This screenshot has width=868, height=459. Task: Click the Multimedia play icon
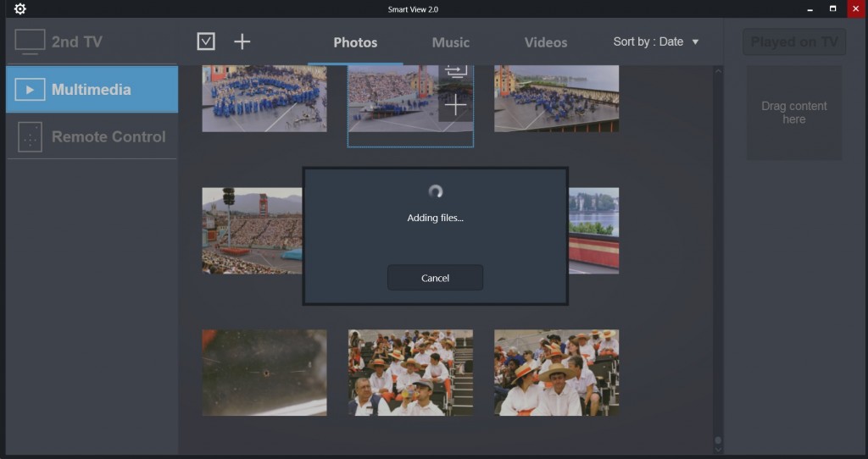pyautogui.click(x=30, y=90)
